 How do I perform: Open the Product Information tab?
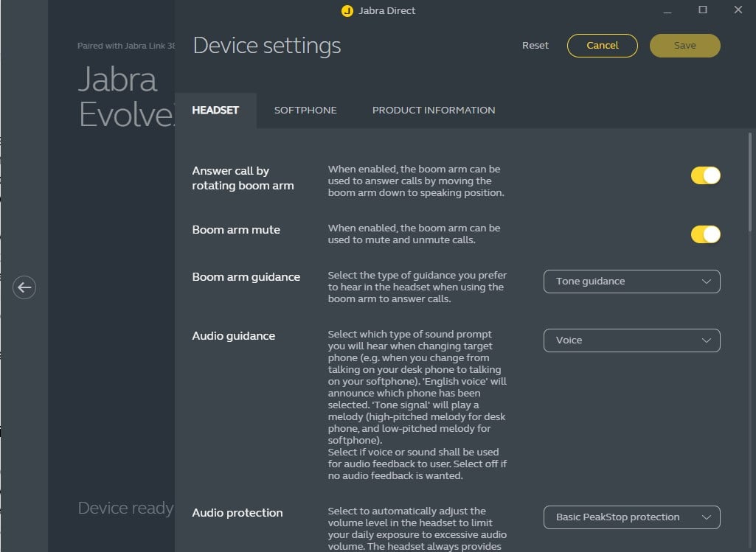[x=434, y=111]
